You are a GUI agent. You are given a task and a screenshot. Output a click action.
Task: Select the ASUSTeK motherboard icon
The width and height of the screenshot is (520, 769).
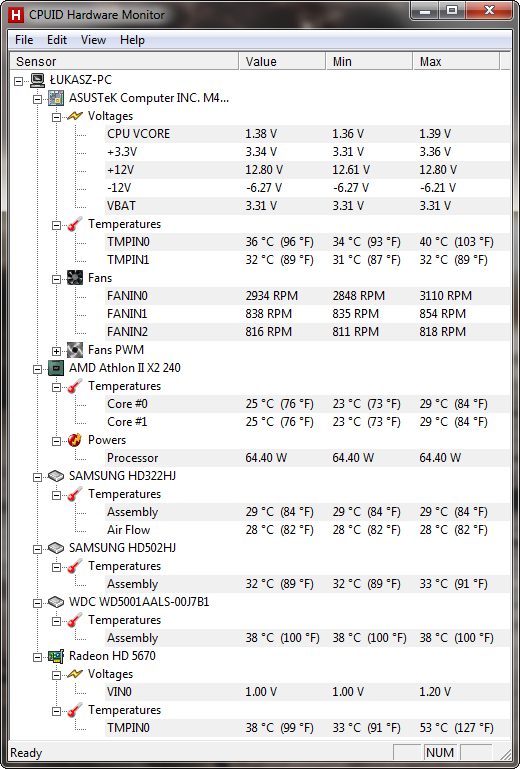(x=56, y=98)
